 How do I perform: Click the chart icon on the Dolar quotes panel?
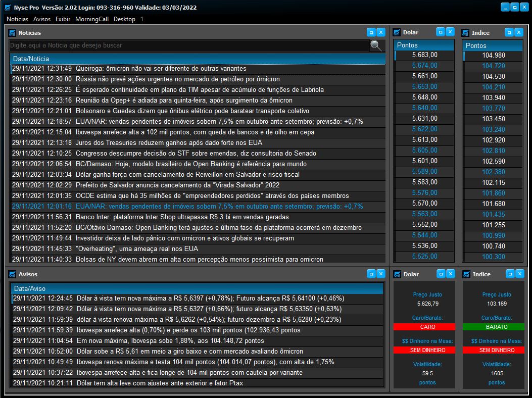pos(397,32)
